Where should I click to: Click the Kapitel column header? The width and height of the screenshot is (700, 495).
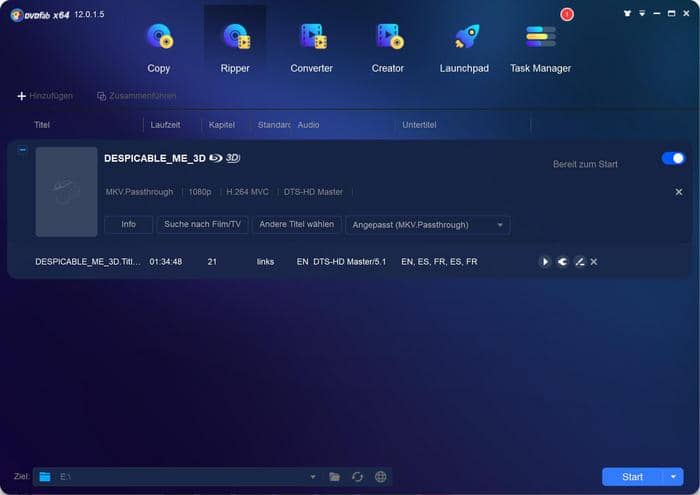pos(222,125)
